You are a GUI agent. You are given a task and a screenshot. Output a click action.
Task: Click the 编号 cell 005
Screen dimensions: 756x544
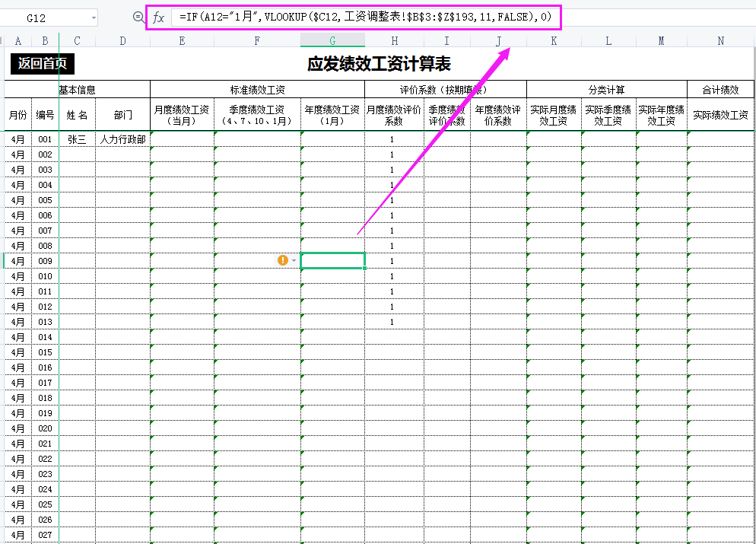click(x=45, y=200)
